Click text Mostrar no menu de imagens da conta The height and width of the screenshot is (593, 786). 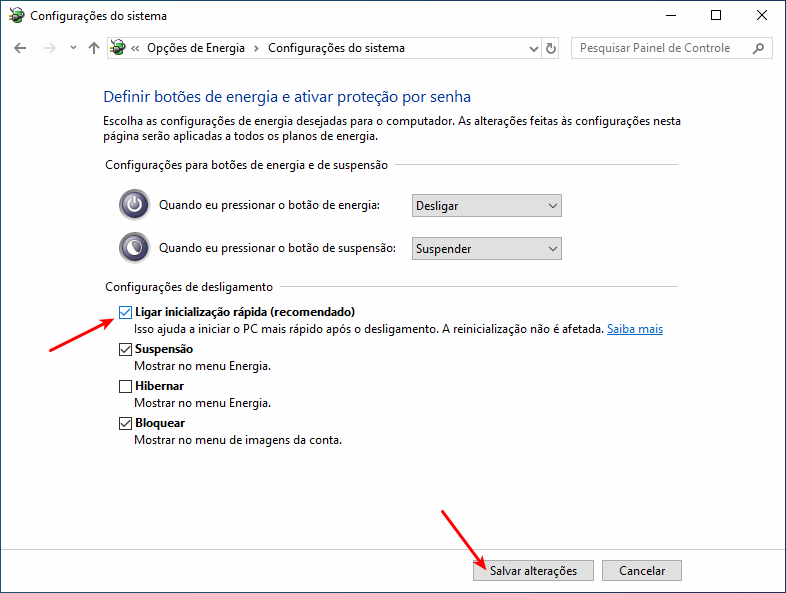238,440
